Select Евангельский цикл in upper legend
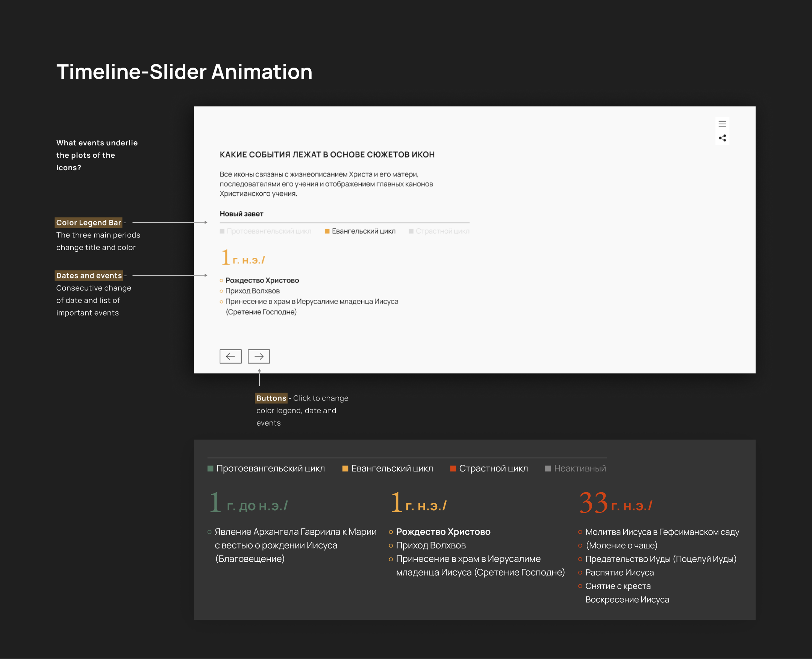The height and width of the screenshot is (659, 812). [363, 231]
